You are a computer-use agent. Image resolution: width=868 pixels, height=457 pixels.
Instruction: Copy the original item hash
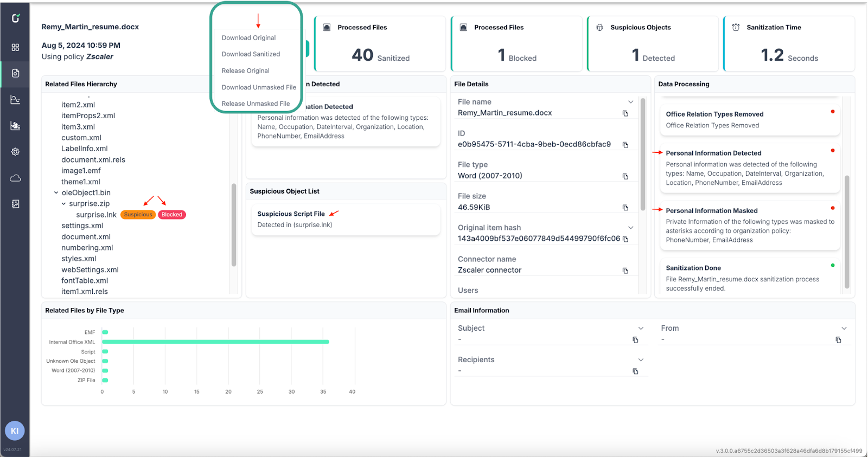click(x=625, y=239)
